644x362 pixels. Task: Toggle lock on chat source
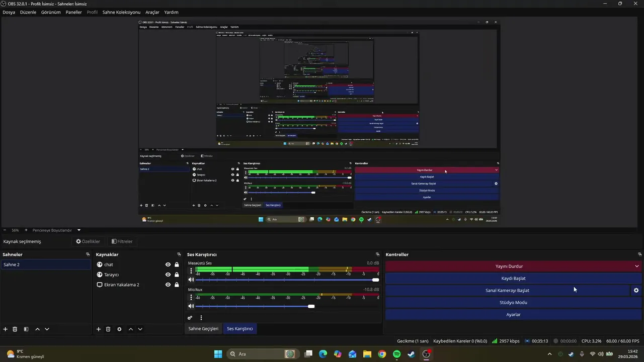[177, 264]
